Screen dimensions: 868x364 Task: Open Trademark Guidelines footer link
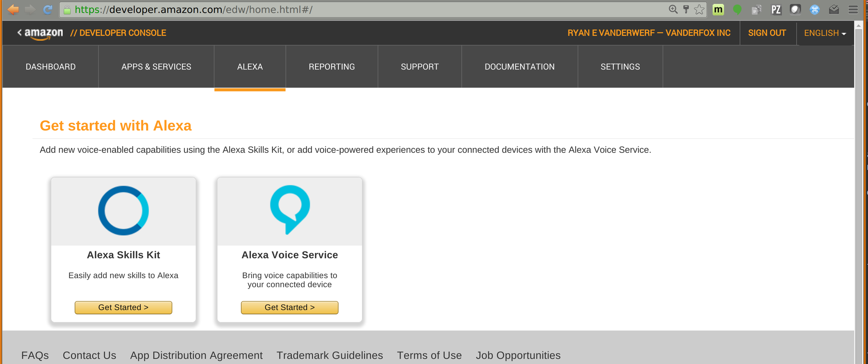coord(330,355)
